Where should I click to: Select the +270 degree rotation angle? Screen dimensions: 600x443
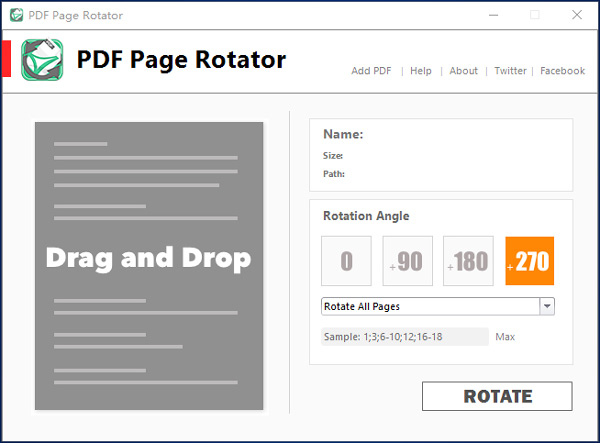(530, 261)
